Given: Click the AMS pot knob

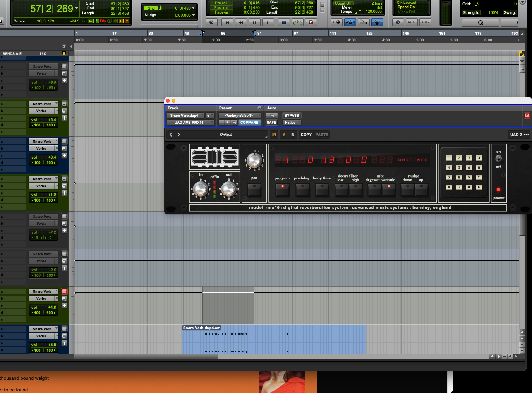Looking at the screenshot, I should pyautogui.click(x=254, y=160).
